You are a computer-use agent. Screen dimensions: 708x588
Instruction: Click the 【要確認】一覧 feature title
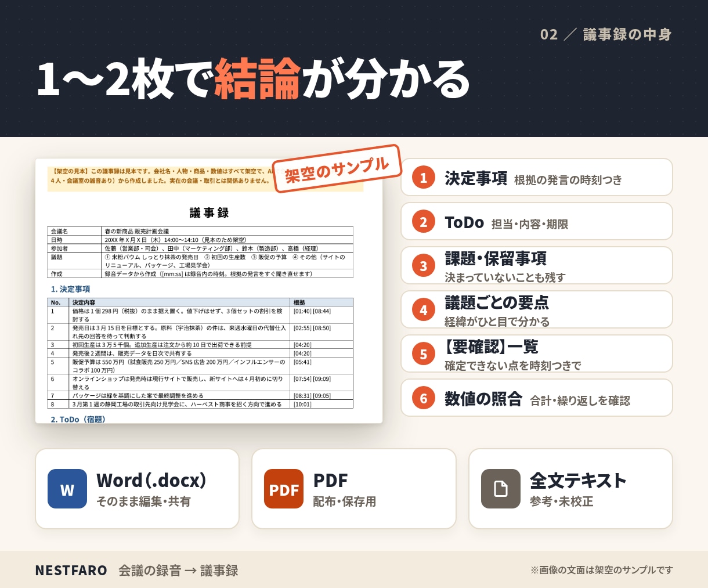point(492,347)
